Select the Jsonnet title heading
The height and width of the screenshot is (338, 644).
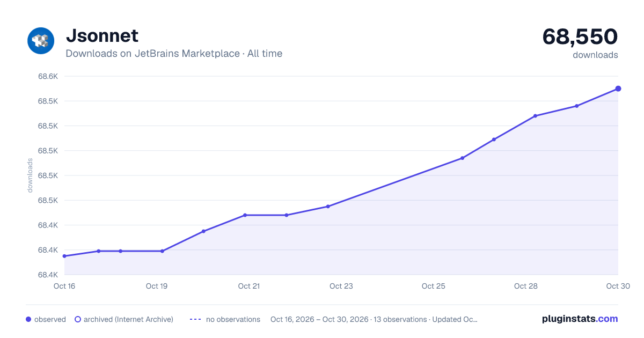[102, 35]
